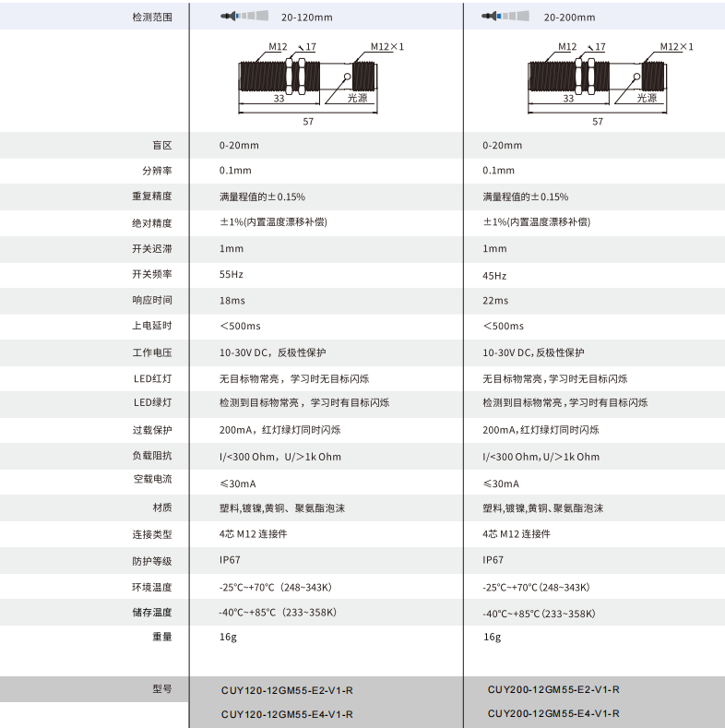
Task: Click the 0-20mm blind zone in 20-120mm column
Action: pos(239,145)
